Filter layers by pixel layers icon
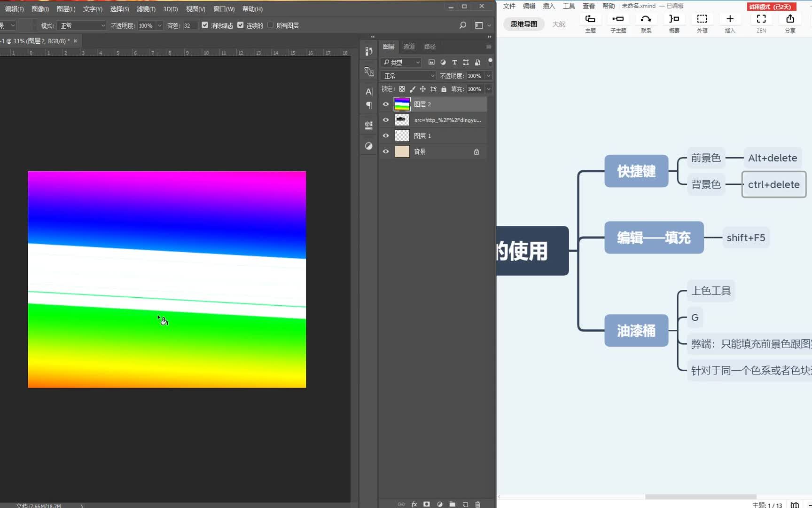This screenshot has height=508, width=812. (431, 62)
